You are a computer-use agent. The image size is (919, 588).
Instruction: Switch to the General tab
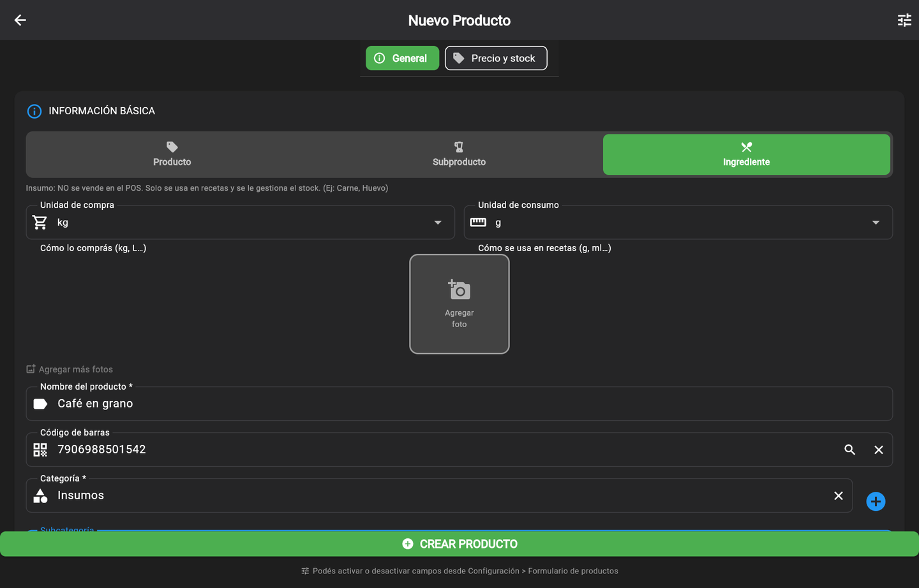pyautogui.click(x=402, y=58)
